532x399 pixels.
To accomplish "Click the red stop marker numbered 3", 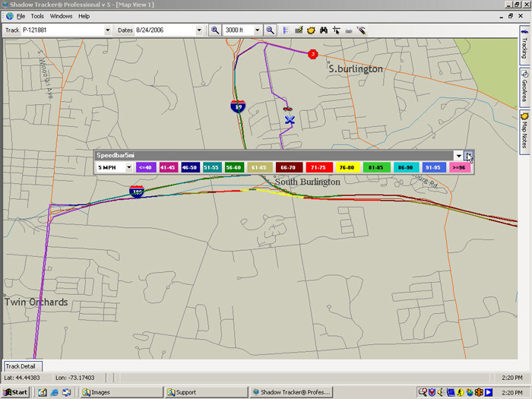I will click(x=313, y=54).
